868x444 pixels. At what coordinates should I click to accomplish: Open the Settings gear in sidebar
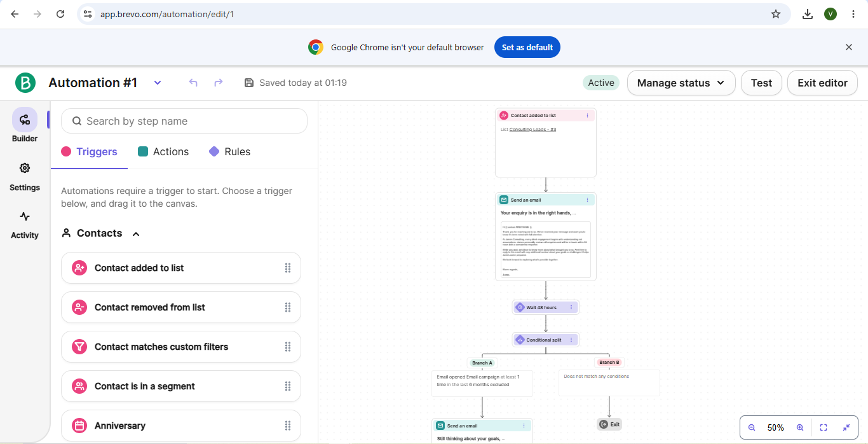click(x=25, y=168)
